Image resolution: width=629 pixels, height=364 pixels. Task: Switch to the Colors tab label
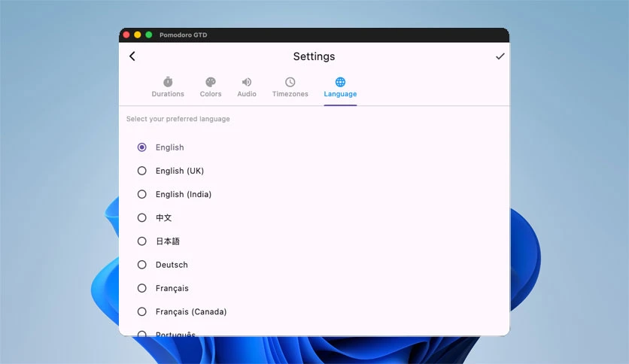pos(211,94)
